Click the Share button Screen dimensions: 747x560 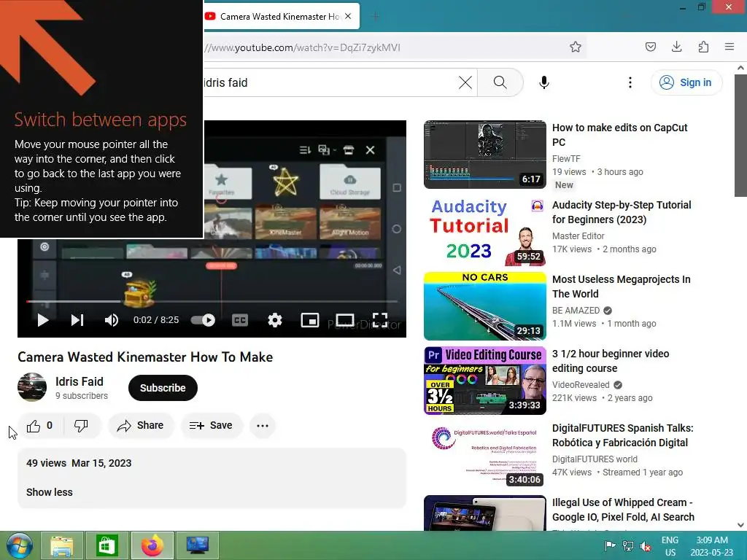coord(141,426)
